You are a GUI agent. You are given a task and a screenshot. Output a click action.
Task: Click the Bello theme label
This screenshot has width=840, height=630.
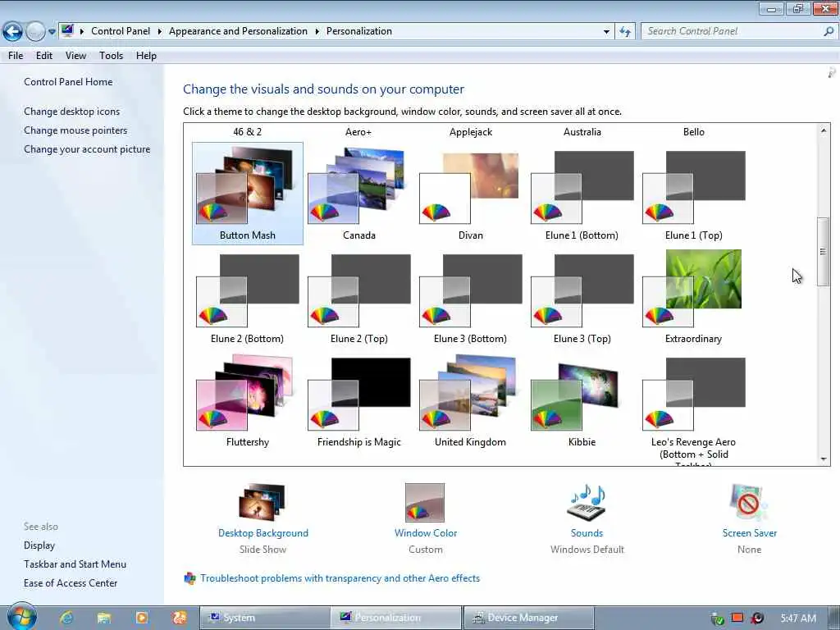click(x=694, y=132)
